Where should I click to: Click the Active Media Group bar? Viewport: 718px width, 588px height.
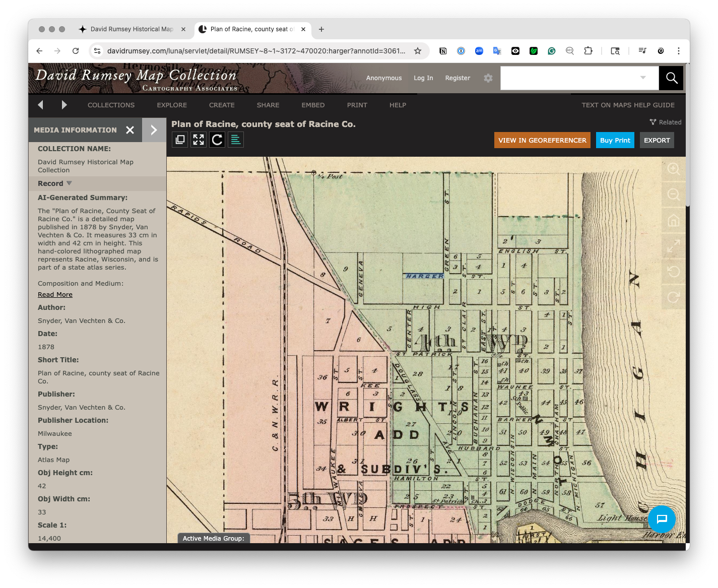coord(214,538)
